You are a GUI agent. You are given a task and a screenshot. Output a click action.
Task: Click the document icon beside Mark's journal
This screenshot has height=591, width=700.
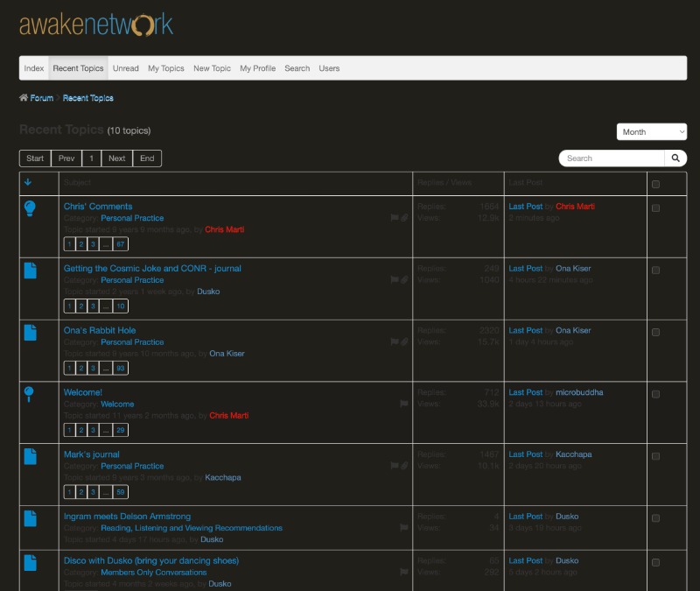click(x=30, y=456)
